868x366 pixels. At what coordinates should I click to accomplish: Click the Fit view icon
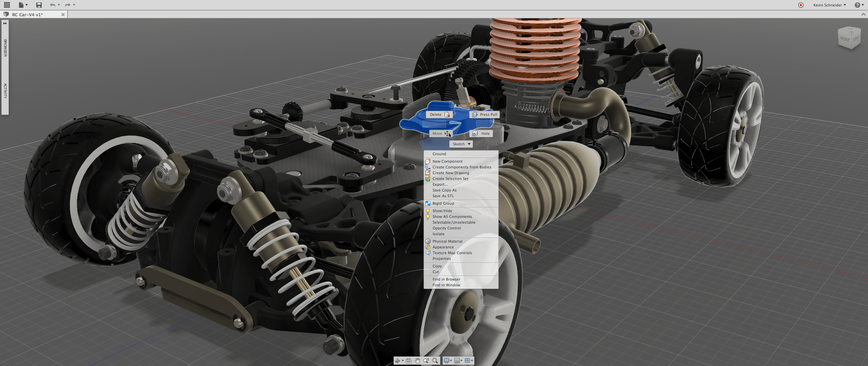pyautogui.click(x=435, y=361)
